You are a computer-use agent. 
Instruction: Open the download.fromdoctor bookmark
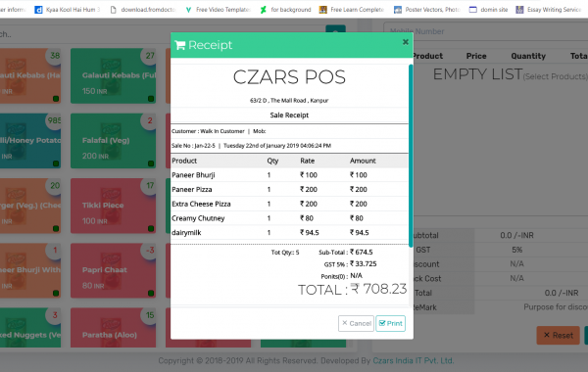(x=143, y=10)
